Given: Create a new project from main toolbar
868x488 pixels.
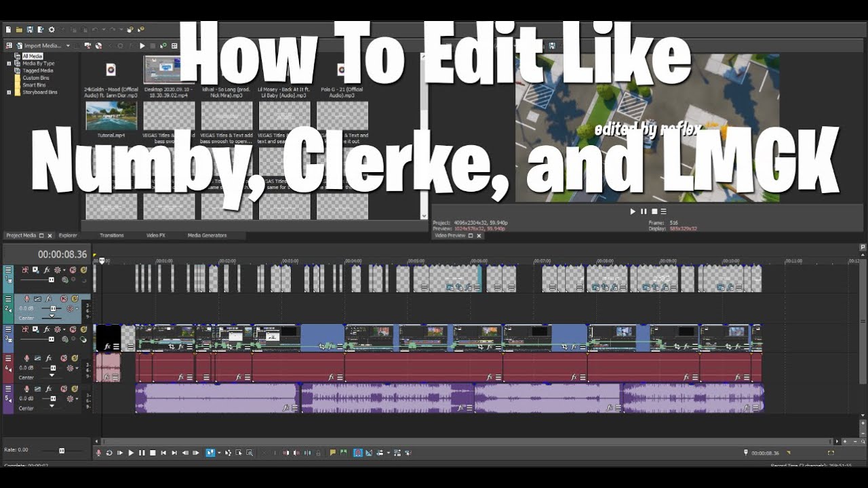Looking at the screenshot, I should 8,30.
